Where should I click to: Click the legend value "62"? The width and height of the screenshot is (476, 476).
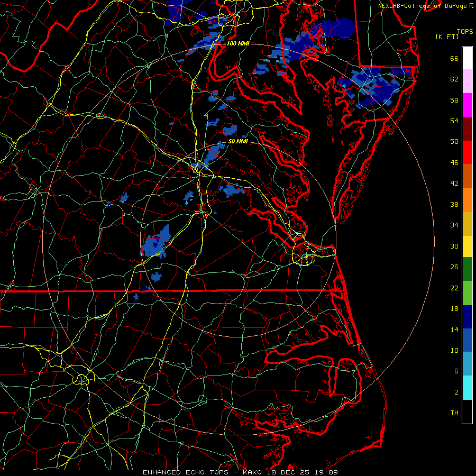point(454,79)
